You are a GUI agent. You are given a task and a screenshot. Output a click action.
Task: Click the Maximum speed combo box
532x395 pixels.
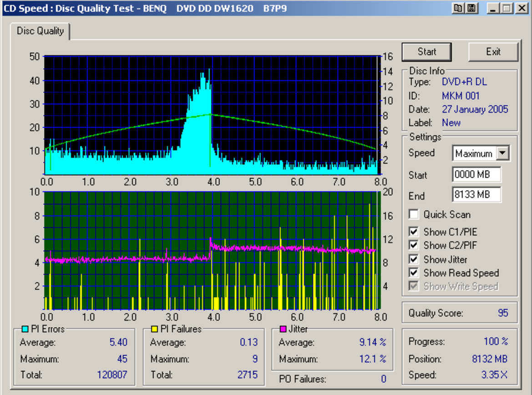481,153
